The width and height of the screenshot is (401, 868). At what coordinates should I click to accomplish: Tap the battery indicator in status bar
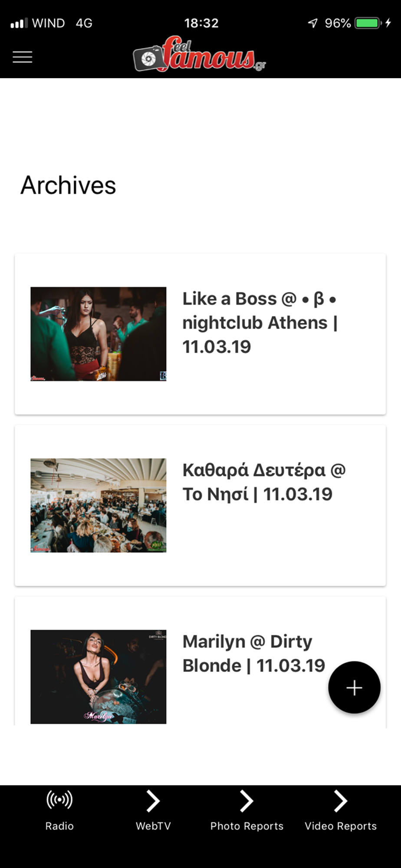tap(368, 23)
